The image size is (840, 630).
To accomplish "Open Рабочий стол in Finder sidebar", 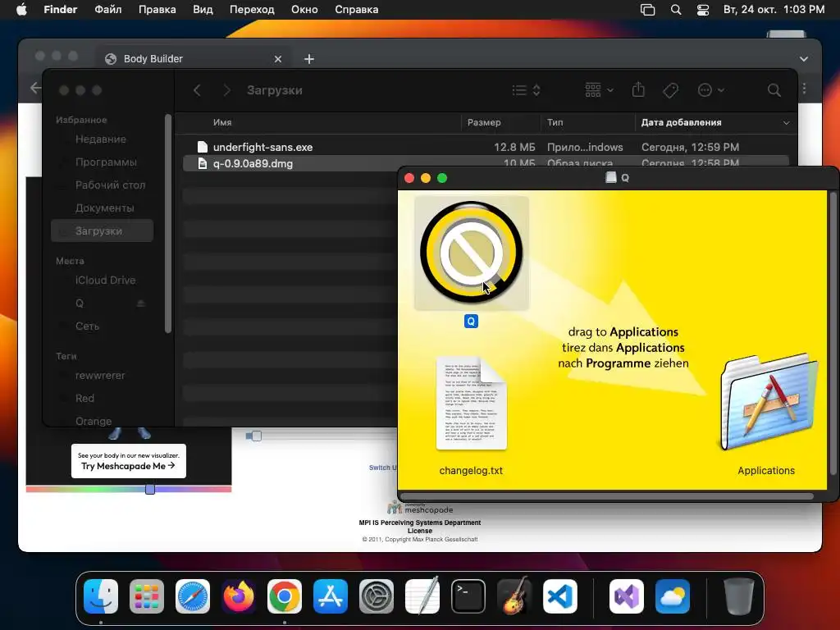I will pos(110,185).
